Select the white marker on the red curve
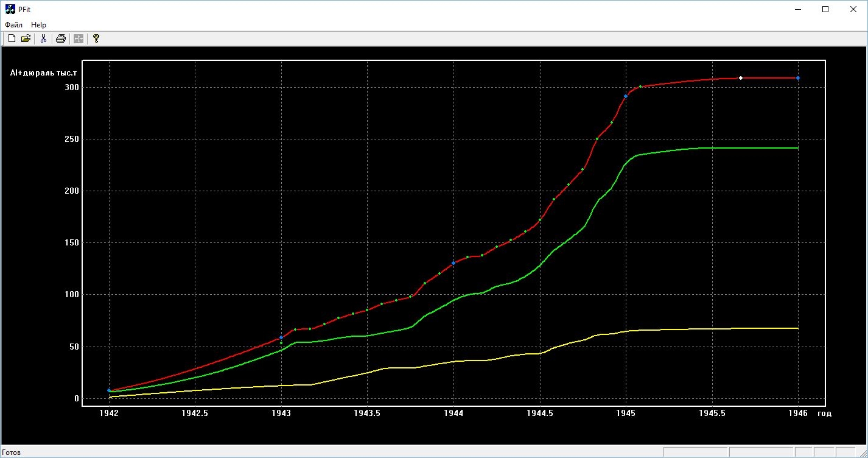The width and height of the screenshot is (868, 458). point(740,78)
